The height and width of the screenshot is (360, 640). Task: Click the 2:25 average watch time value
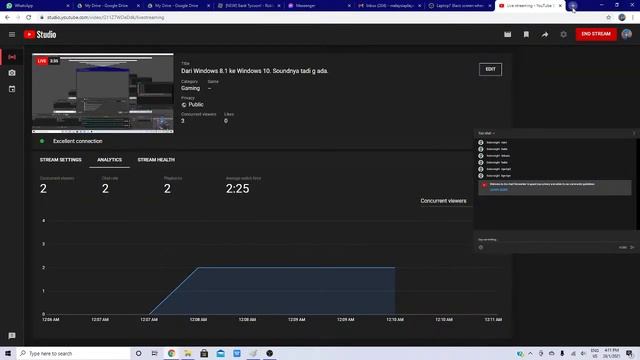[x=238, y=189]
